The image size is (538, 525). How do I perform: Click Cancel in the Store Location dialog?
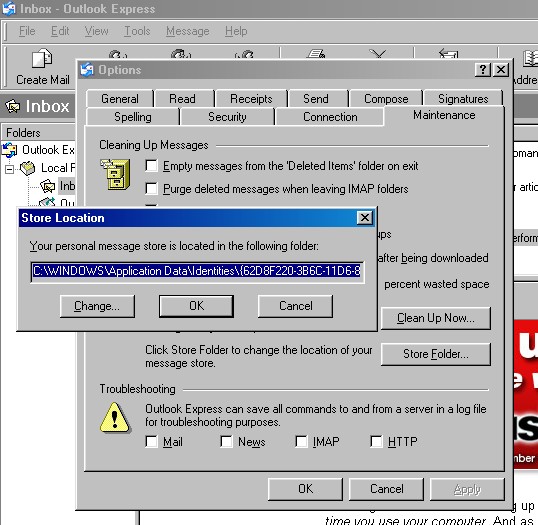[295, 306]
